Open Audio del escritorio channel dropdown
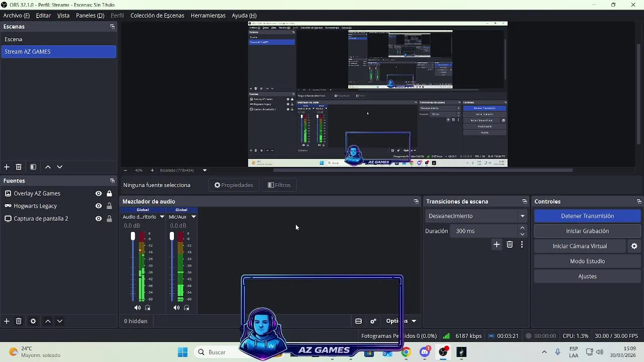This screenshot has height=362, width=644. pyautogui.click(x=162, y=217)
